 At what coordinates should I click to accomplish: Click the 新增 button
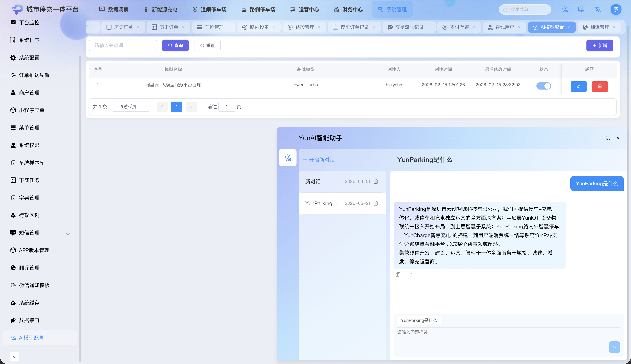point(599,46)
